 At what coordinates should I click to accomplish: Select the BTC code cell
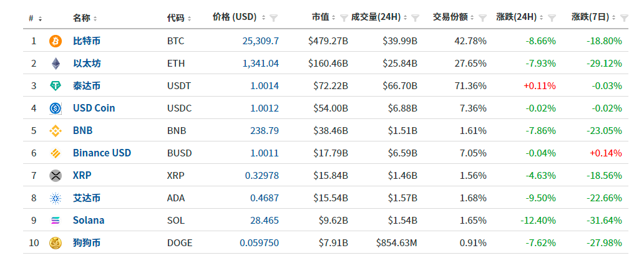(x=176, y=41)
